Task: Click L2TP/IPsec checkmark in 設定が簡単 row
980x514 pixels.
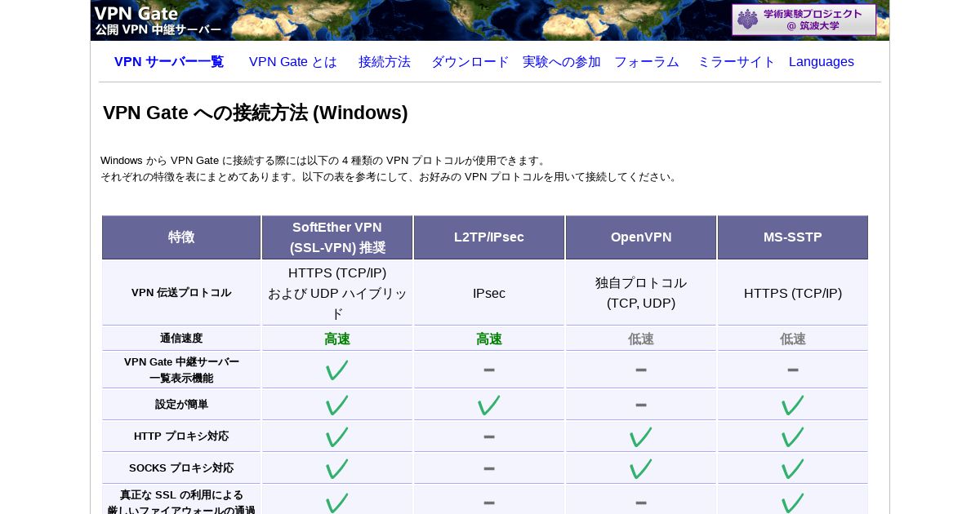Action: (x=489, y=405)
